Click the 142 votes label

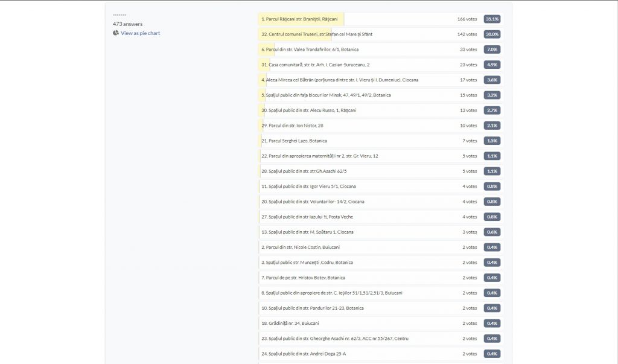tap(467, 34)
